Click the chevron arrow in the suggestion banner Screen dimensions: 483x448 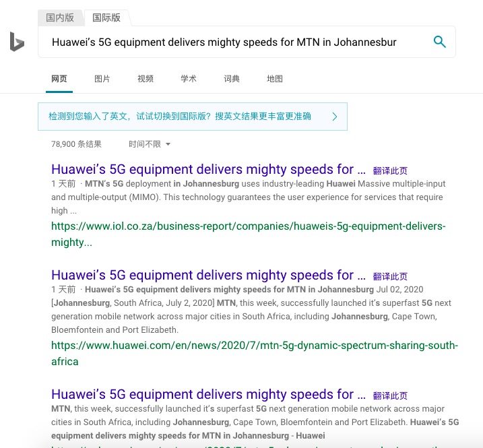pos(335,117)
